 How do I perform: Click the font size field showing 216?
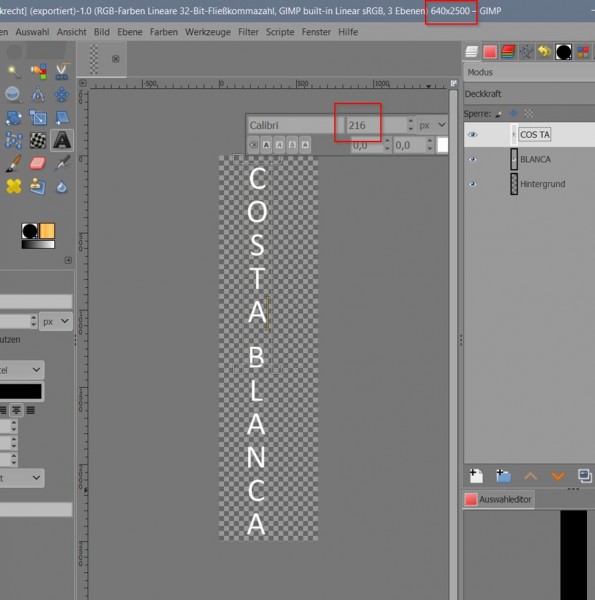376,125
